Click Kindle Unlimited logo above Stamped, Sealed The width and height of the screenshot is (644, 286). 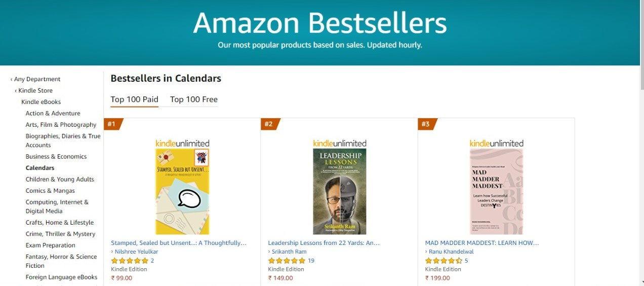point(182,144)
